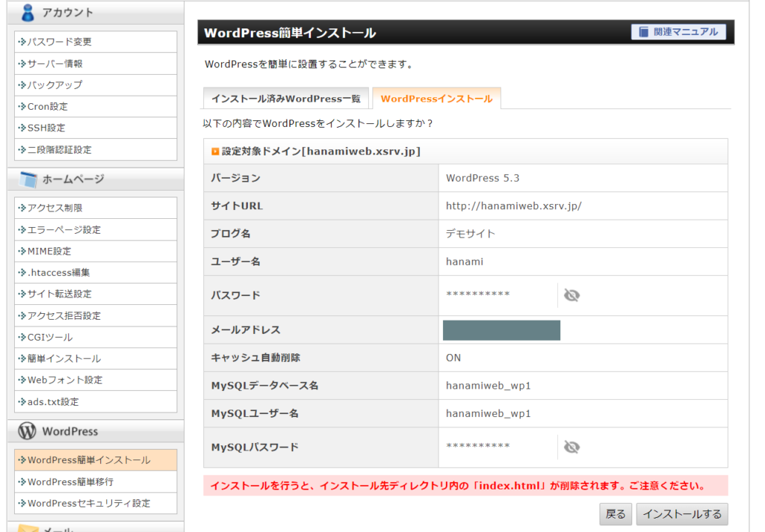Open WordPressセキュリティ設定 in the sidebar
The width and height of the screenshot is (765, 532).
click(96, 503)
